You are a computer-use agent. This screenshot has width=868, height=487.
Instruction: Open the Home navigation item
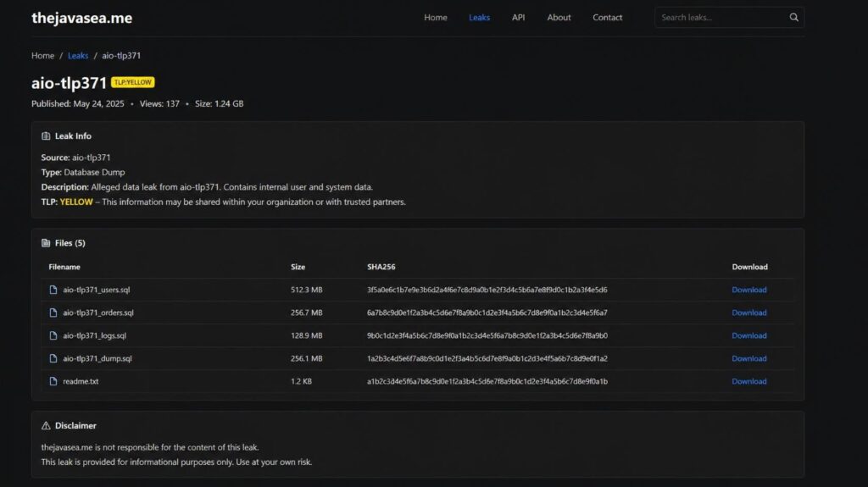(436, 17)
